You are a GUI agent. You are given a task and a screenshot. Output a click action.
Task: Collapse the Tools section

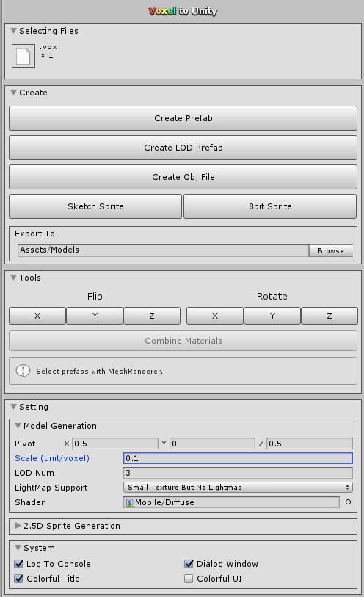(14, 278)
